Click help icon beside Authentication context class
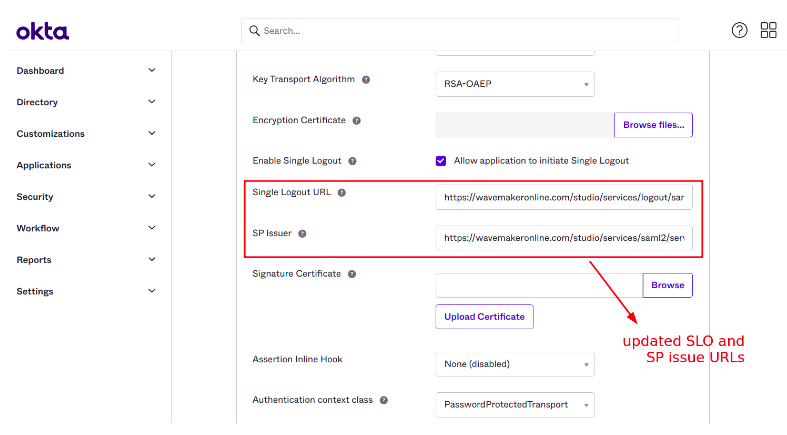The height and width of the screenshot is (435, 787). click(x=384, y=400)
